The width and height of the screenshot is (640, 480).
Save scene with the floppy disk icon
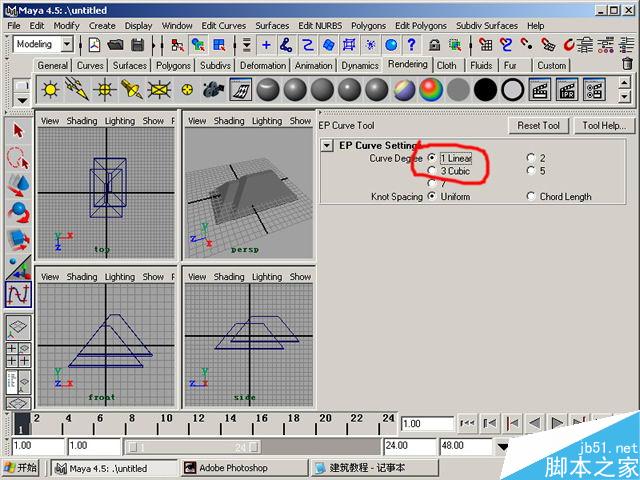pyautogui.click(x=138, y=44)
